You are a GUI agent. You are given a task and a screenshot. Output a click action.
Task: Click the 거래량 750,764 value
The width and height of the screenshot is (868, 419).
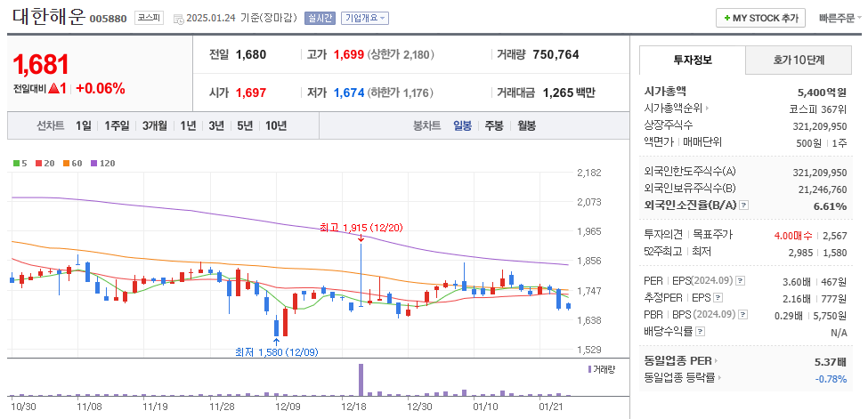(556, 54)
